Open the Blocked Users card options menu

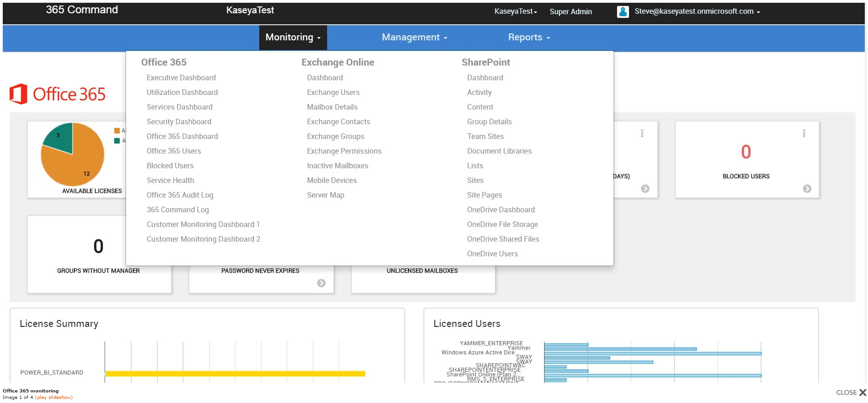click(x=804, y=133)
